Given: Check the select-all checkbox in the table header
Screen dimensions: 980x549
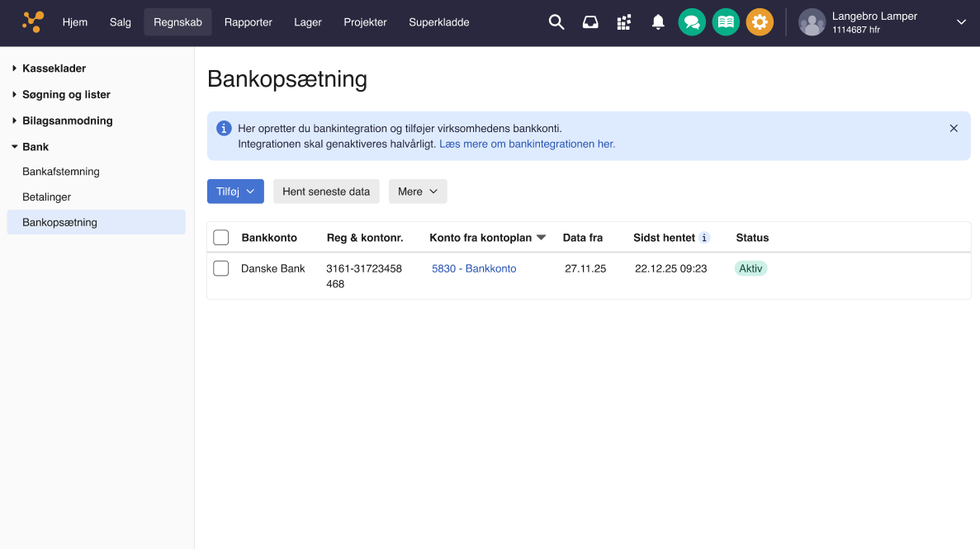Looking at the screenshot, I should click(x=220, y=237).
